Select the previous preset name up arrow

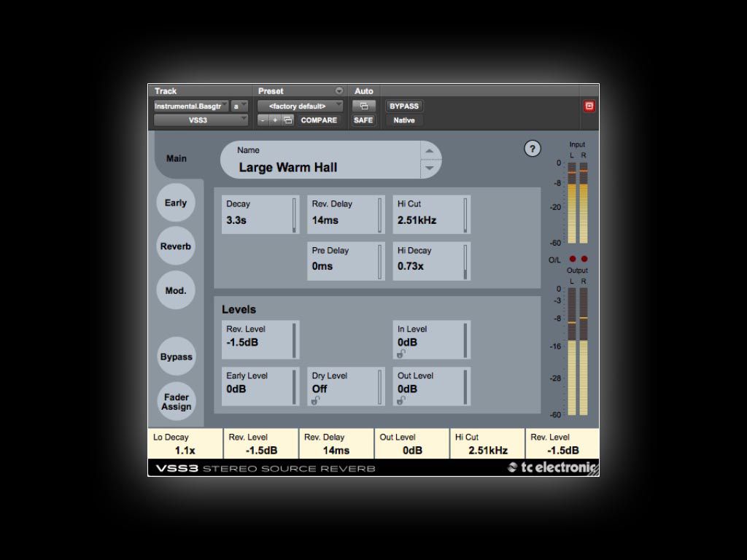tap(429, 151)
